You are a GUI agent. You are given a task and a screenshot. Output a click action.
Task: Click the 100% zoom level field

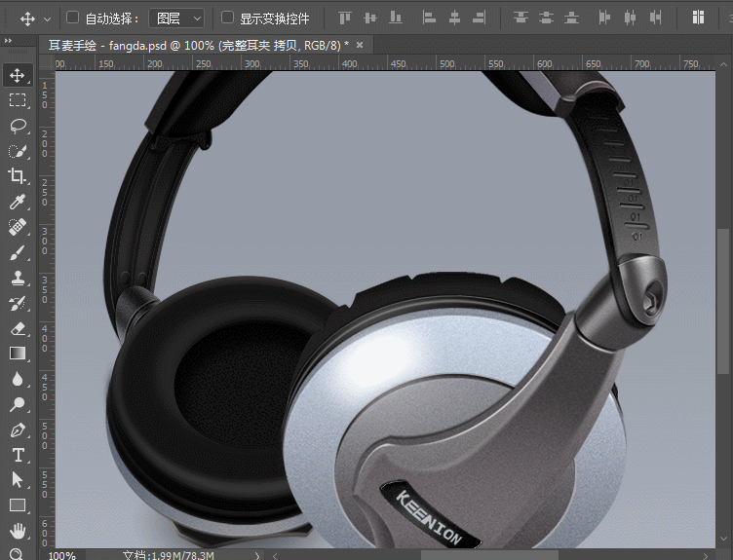(61, 555)
